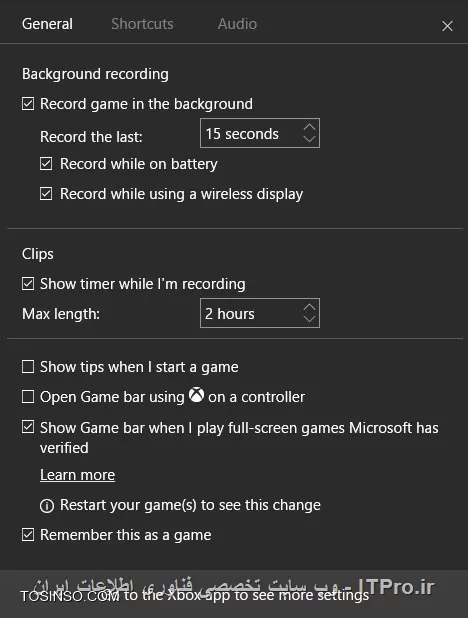The image size is (468, 618).
Task: Uncheck Record game in the background
Action: click(x=28, y=104)
